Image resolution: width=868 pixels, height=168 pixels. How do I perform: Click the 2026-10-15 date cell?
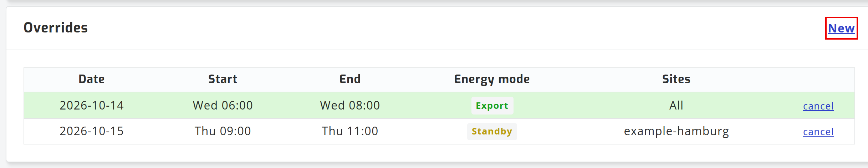tap(92, 131)
